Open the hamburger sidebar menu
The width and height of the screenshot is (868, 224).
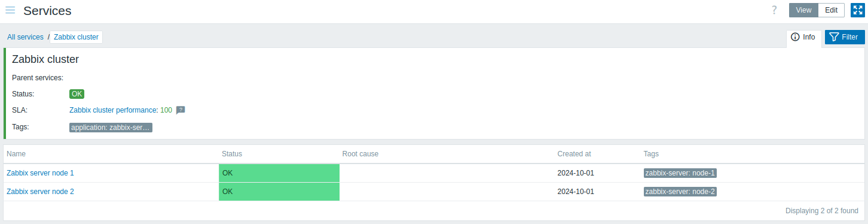[x=10, y=10]
